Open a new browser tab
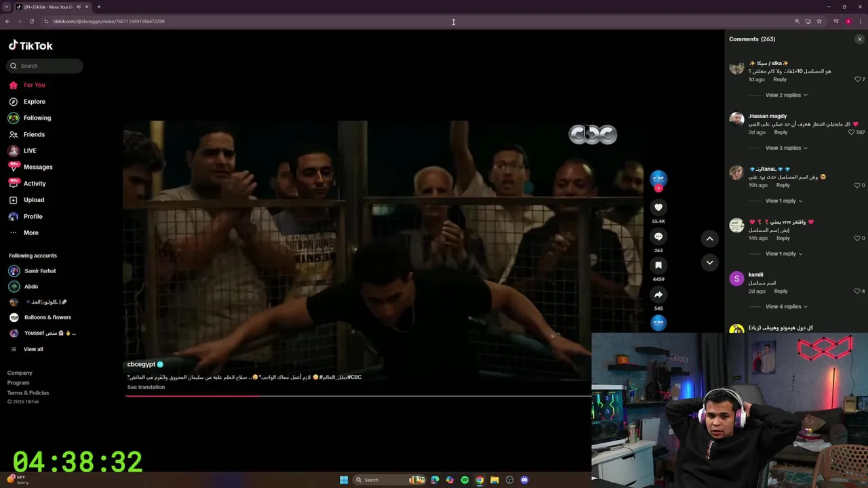The width and height of the screenshot is (868, 488). 98,7
